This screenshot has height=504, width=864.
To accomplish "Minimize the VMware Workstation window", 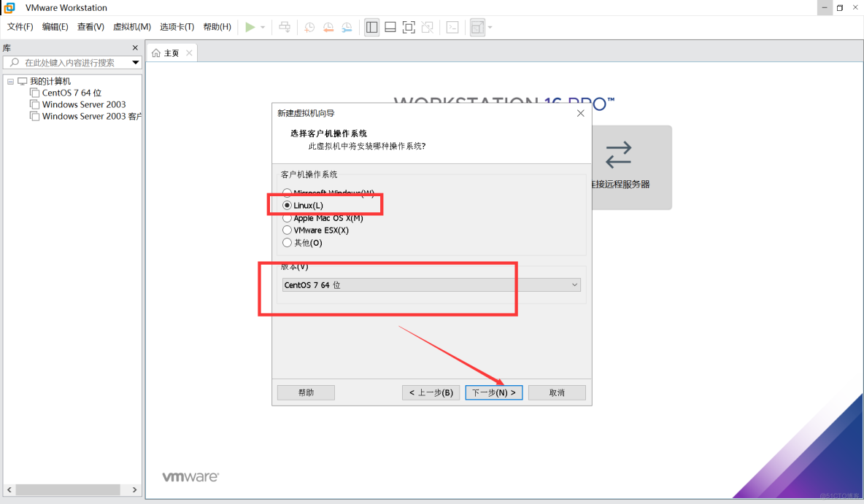I will point(825,8).
